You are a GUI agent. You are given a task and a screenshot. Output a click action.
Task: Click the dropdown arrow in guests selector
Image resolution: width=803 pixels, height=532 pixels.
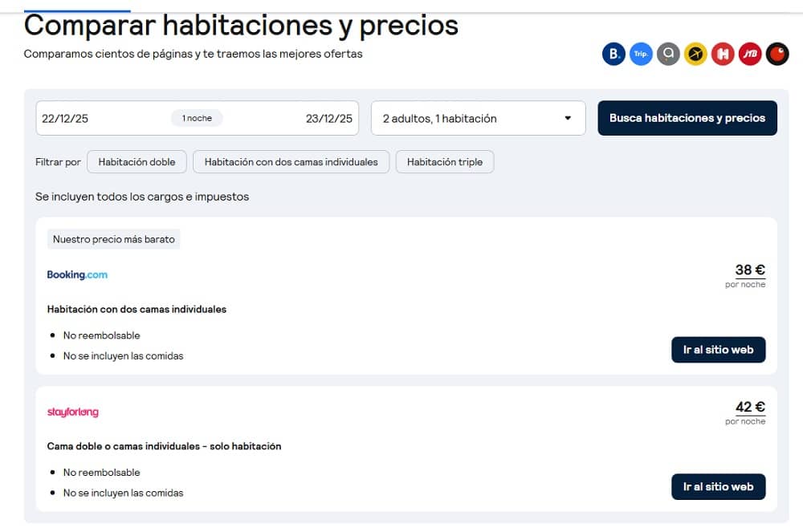pos(568,118)
